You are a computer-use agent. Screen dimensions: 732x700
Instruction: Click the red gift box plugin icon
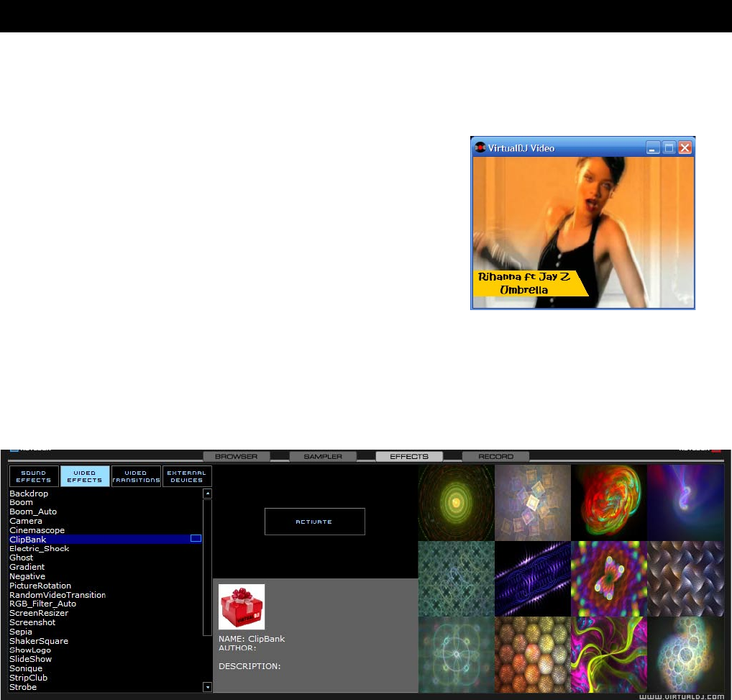tap(242, 606)
